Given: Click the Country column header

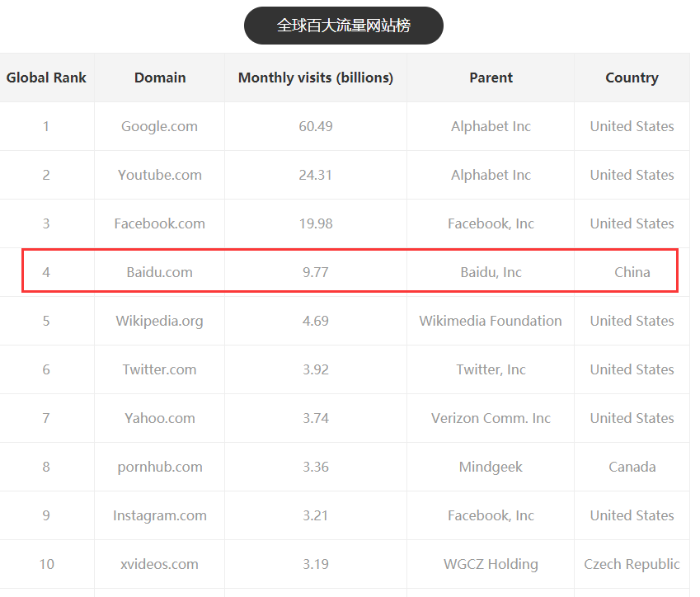Looking at the screenshot, I should [x=632, y=78].
